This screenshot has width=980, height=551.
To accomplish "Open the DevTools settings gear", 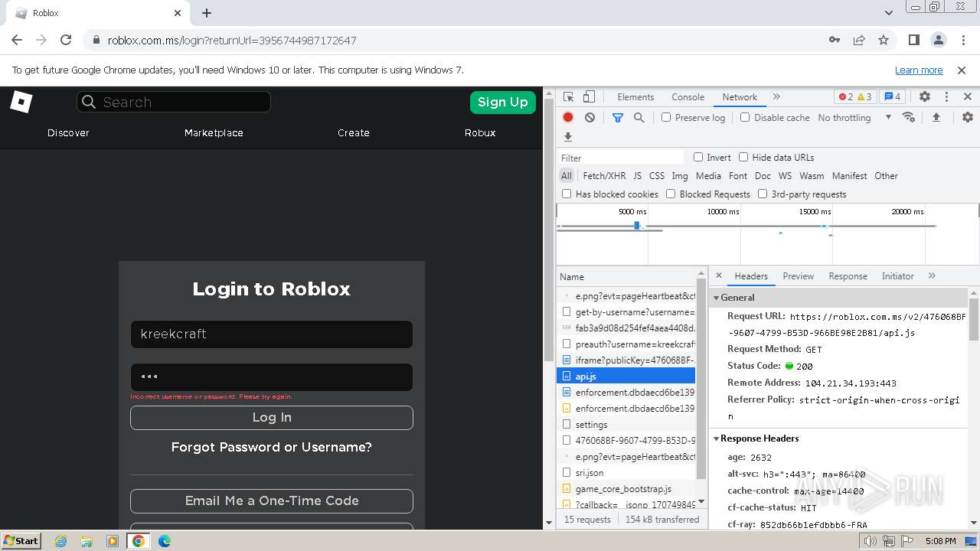I will [x=925, y=97].
